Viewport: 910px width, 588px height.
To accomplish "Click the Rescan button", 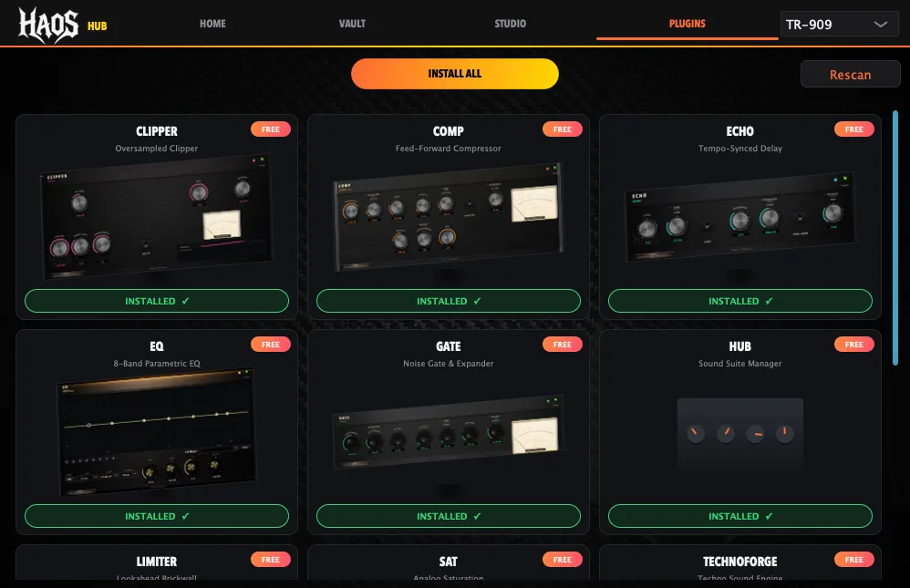I will click(x=850, y=75).
